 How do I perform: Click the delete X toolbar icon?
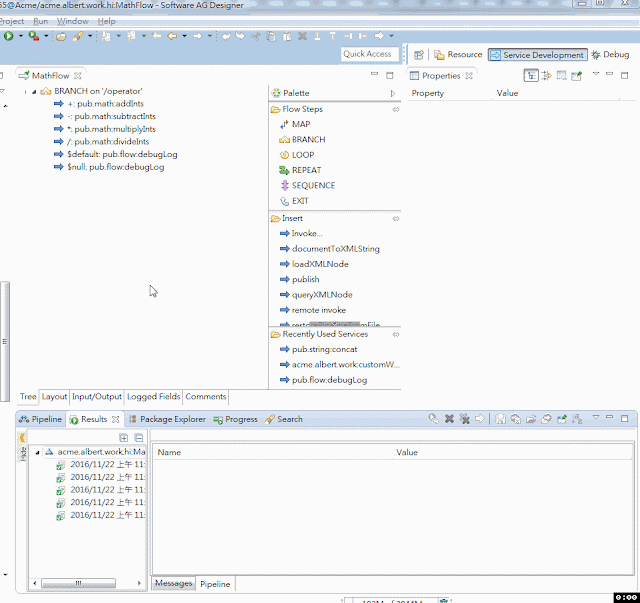point(302,36)
